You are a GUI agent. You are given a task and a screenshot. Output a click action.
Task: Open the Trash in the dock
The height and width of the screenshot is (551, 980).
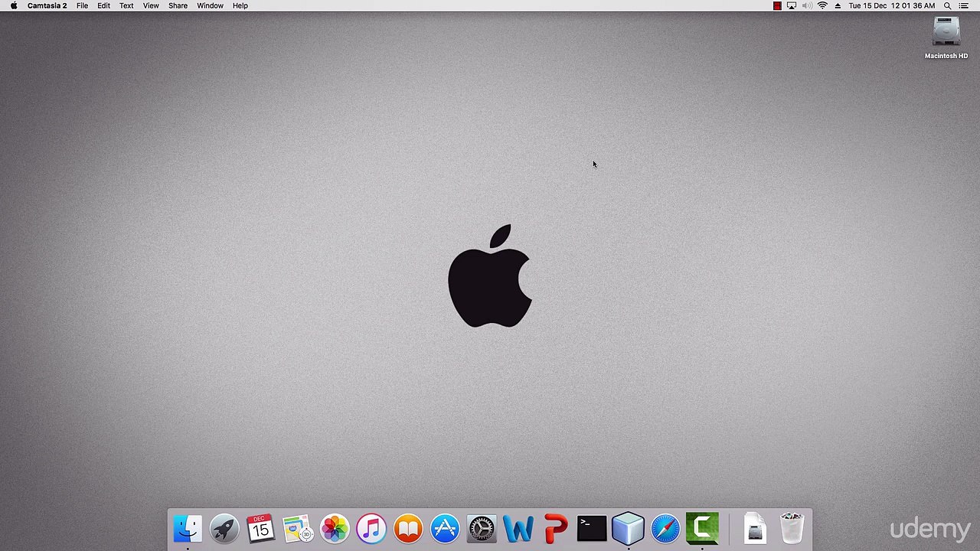[x=792, y=529]
